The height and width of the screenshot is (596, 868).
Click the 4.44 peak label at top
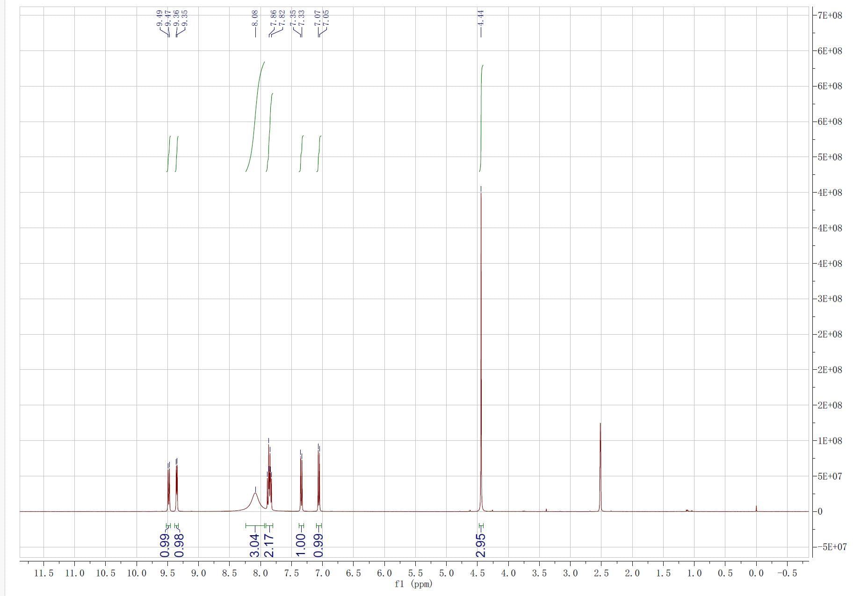[x=481, y=18]
